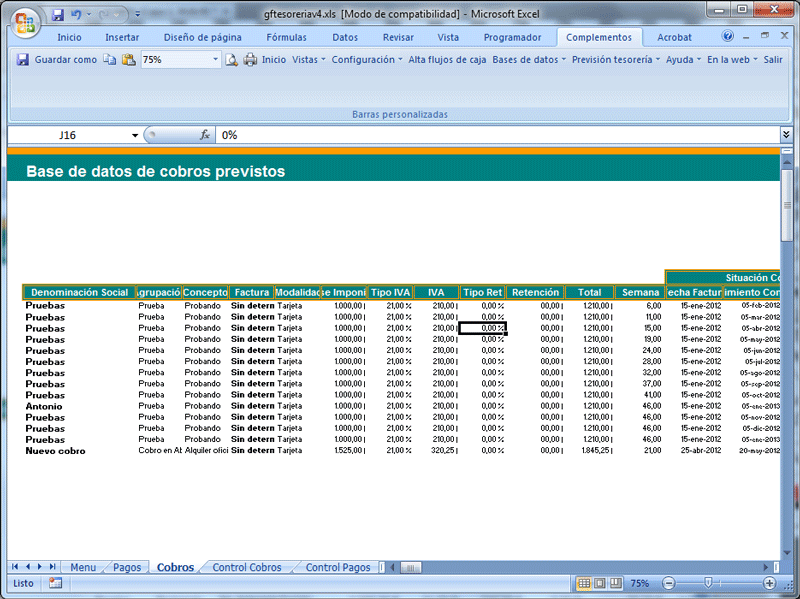The height and width of the screenshot is (599, 800).
Task: Save via quick access toolbar icon
Action: coord(58,14)
